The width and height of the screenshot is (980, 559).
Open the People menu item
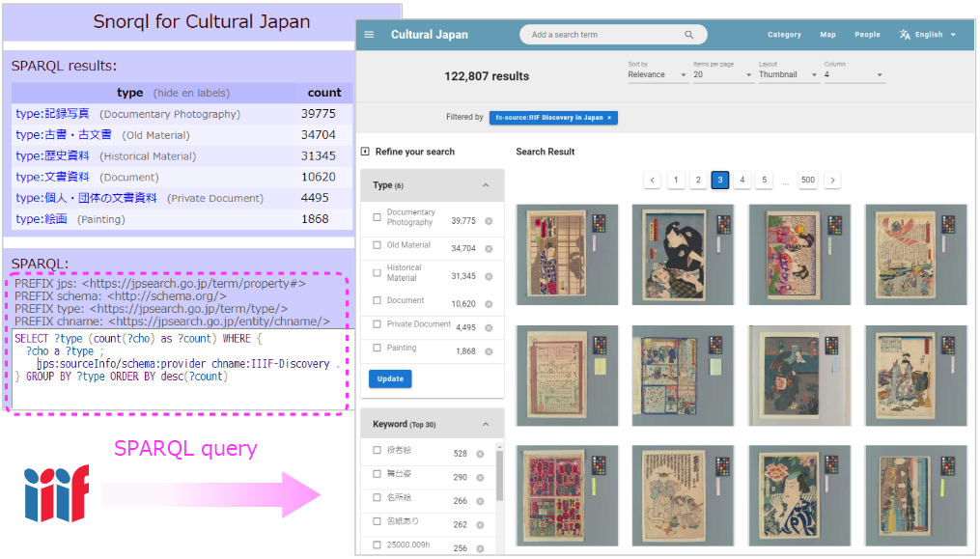pos(867,35)
